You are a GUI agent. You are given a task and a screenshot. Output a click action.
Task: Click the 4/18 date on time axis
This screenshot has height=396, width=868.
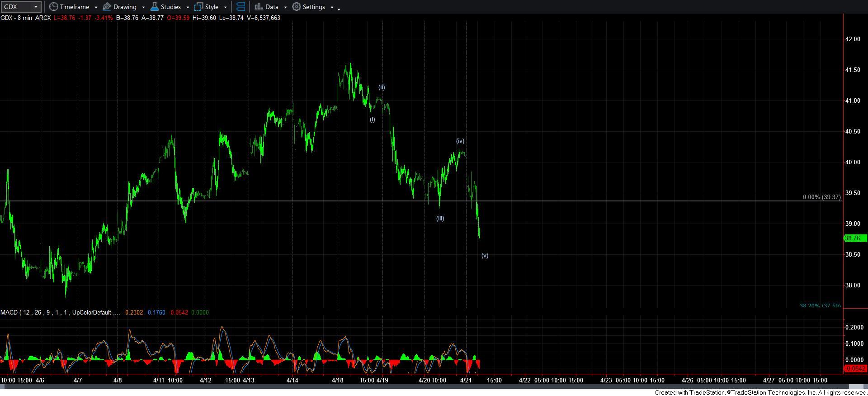pos(338,380)
